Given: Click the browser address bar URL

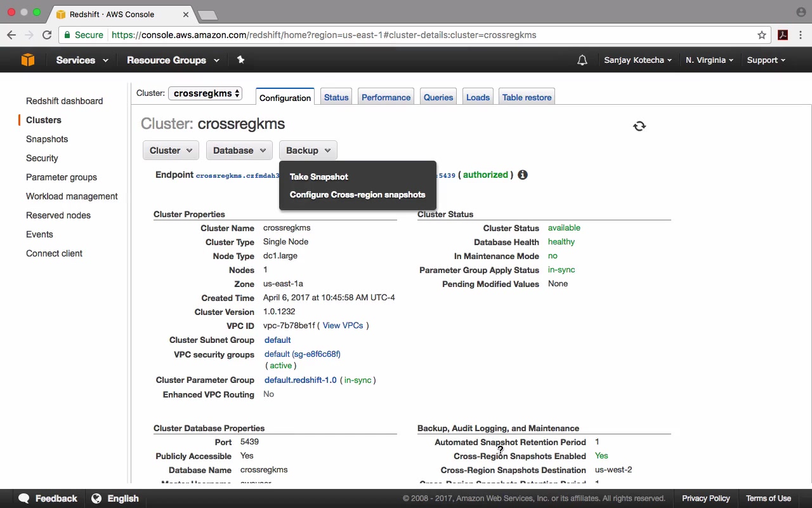Looking at the screenshot, I should pyautogui.click(x=324, y=35).
